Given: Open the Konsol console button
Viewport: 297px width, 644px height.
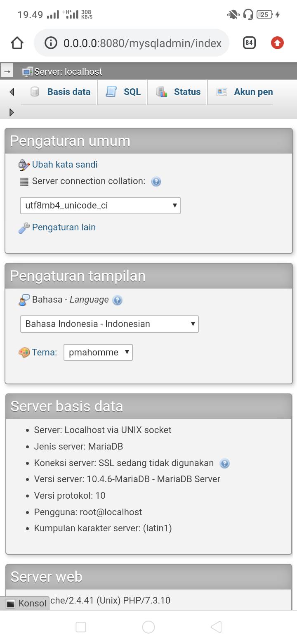Looking at the screenshot, I should pos(27,603).
